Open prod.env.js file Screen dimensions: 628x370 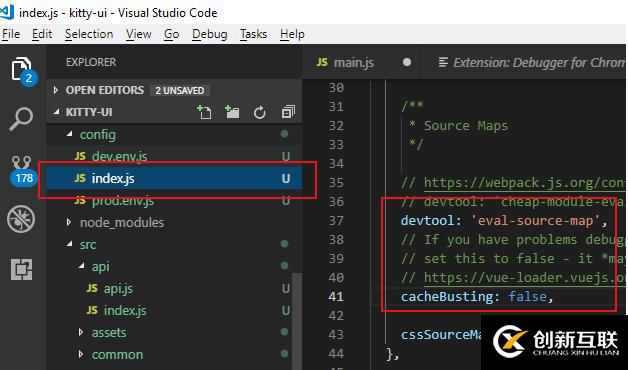(174, 200)
